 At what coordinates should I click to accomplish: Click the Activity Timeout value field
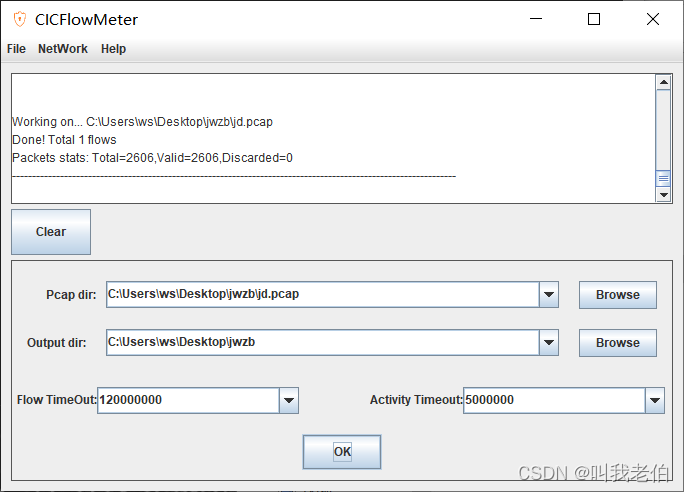click(554, 400)
